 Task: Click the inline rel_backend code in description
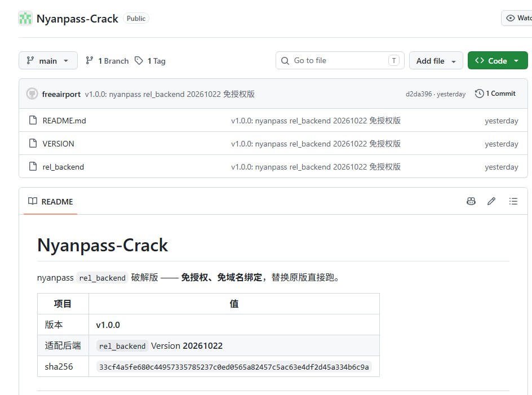coord(102,278)
